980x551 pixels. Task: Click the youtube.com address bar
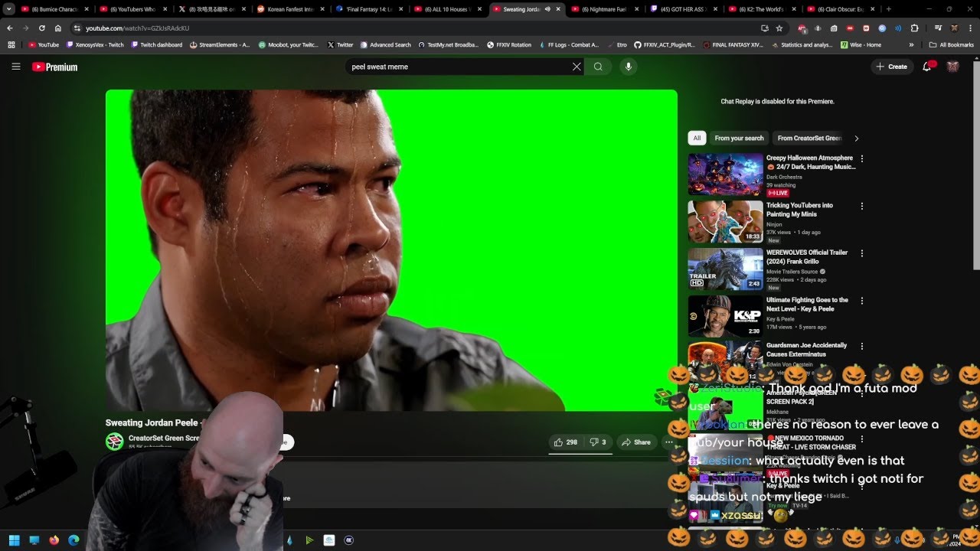[x=413, y=28]
